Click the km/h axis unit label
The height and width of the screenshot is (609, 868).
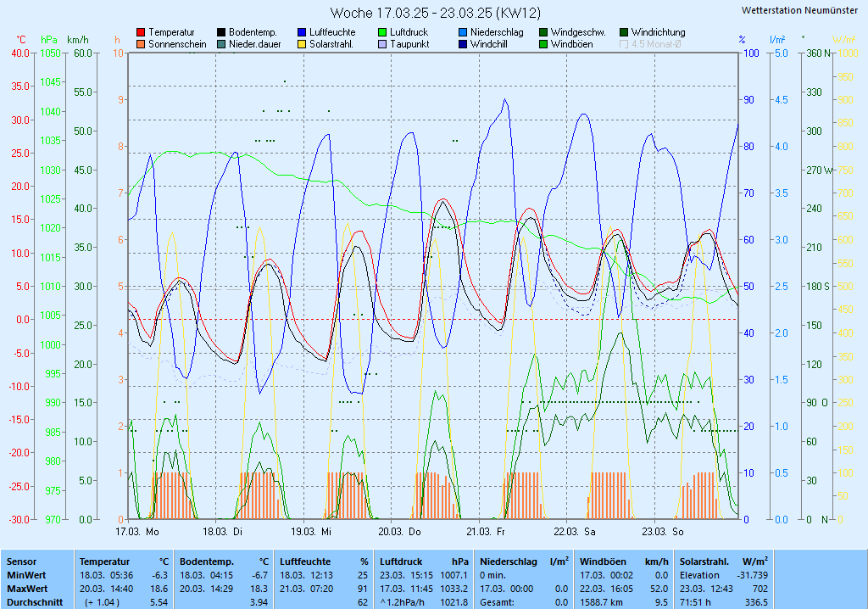click(77, 40)
